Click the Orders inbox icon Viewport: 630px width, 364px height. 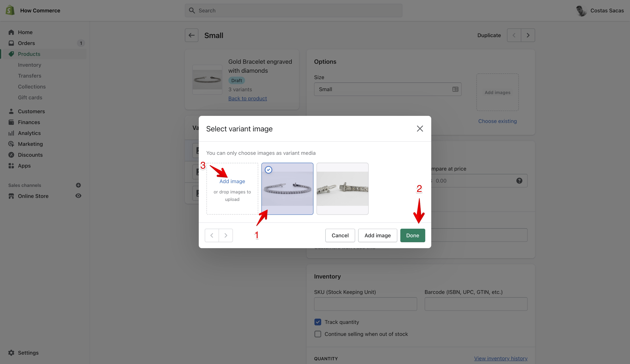(x=11, y=43)
